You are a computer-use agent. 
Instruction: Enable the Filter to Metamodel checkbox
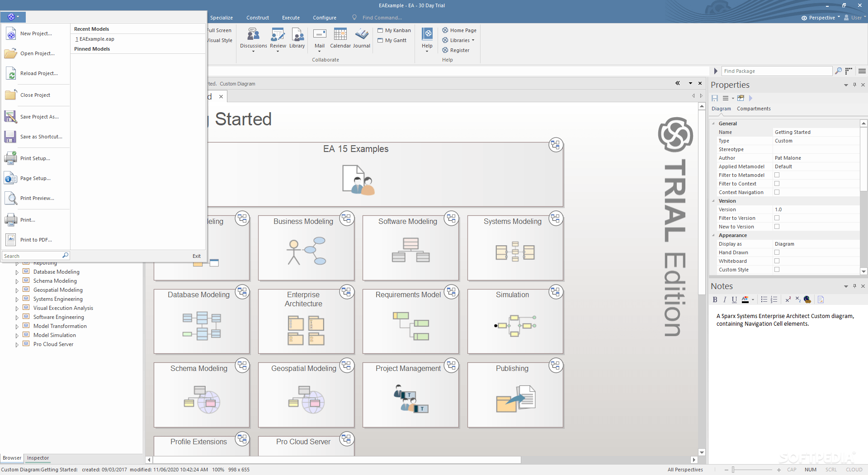(x=777, y=175)
